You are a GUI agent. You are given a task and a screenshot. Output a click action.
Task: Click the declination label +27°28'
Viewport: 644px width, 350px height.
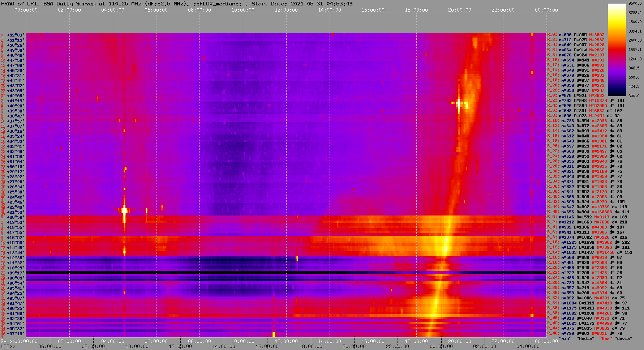coord(16,182)
